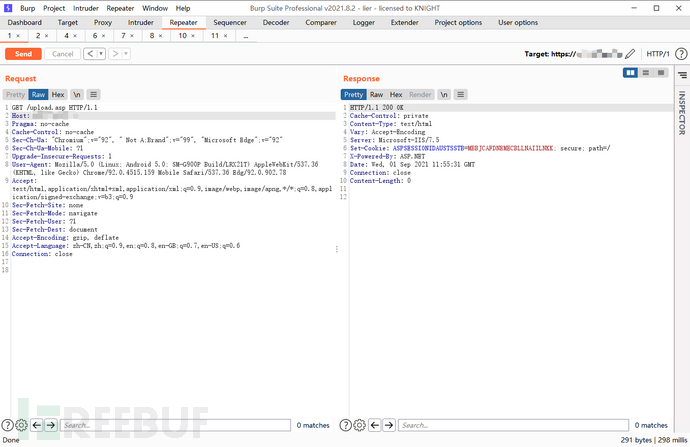Open Request search help icon
Image resolution: width=690 pixels, height=447 pixels.
(7, 425)
